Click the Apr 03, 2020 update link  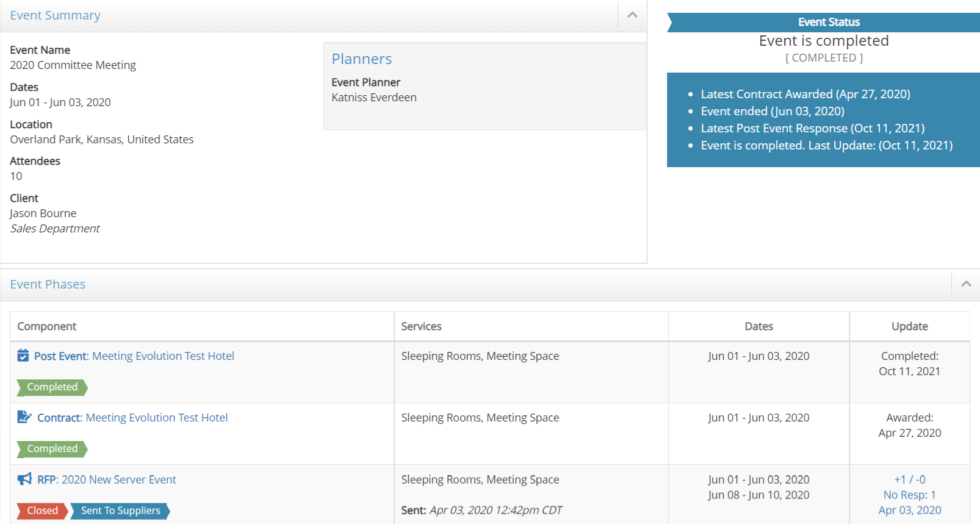[x=909, y=511]
